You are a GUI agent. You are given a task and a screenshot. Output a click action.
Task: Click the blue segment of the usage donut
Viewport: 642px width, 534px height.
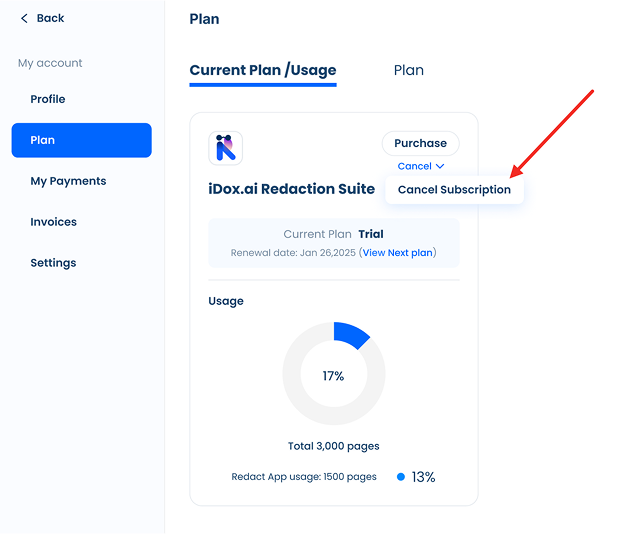[352, 333]
